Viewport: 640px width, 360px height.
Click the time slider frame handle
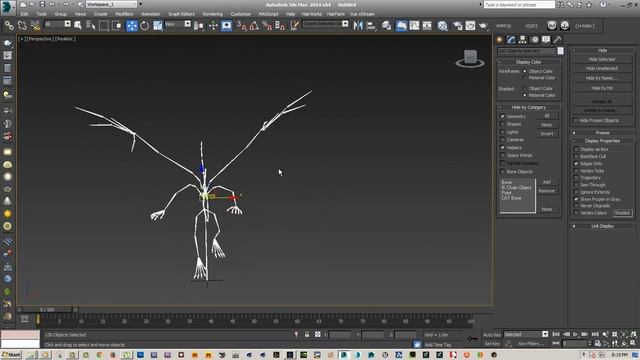click(47, 310)
